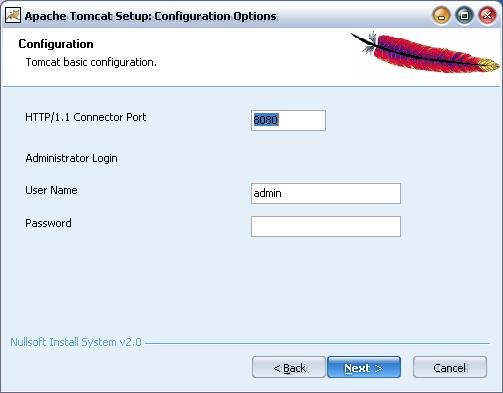Go to the next setup step

[x=364, y=367]
